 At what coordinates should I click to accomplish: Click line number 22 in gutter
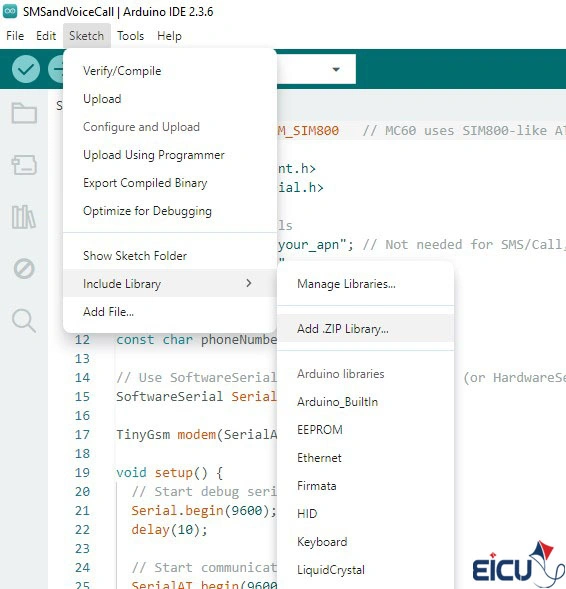[82, 530]
